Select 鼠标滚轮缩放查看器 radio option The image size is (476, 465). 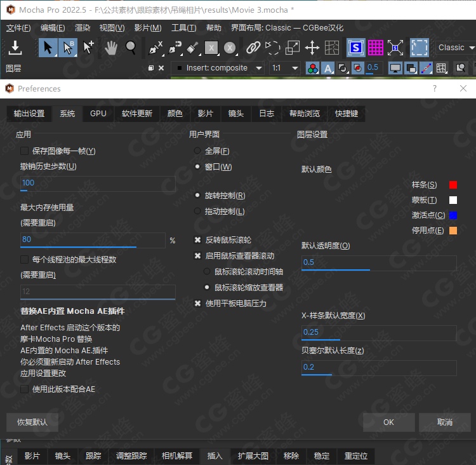tap(207, 287)
